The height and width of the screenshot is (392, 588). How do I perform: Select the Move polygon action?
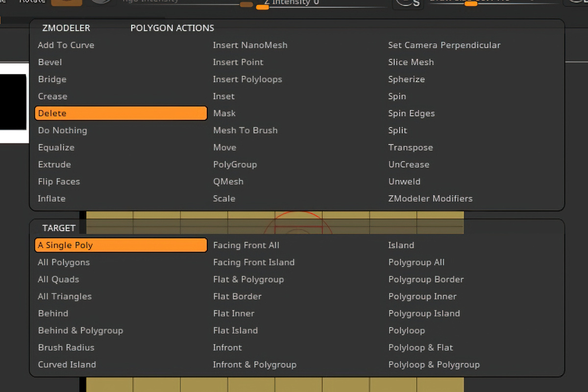[224, 147]
